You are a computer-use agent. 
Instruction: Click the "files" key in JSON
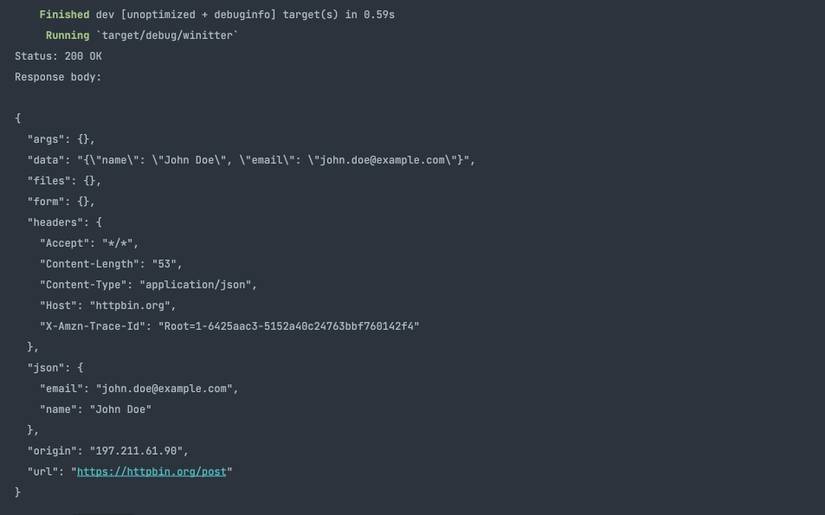point(49,181)
